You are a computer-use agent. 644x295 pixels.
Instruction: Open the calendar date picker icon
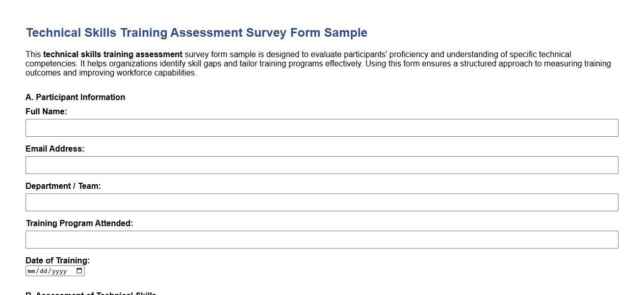(x=80, y=271)
